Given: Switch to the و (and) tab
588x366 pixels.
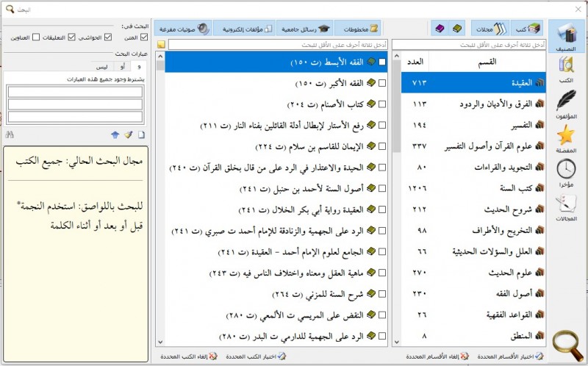Looking at the screenshot, I should point(139,66).
